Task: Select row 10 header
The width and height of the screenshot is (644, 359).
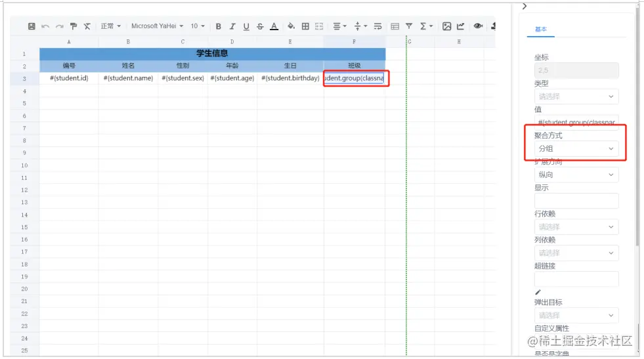Action: click(x=25, y=165)
